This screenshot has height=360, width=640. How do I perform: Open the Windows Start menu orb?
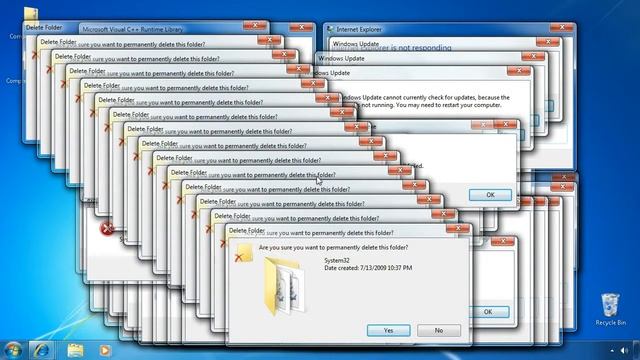coord(13,350)
